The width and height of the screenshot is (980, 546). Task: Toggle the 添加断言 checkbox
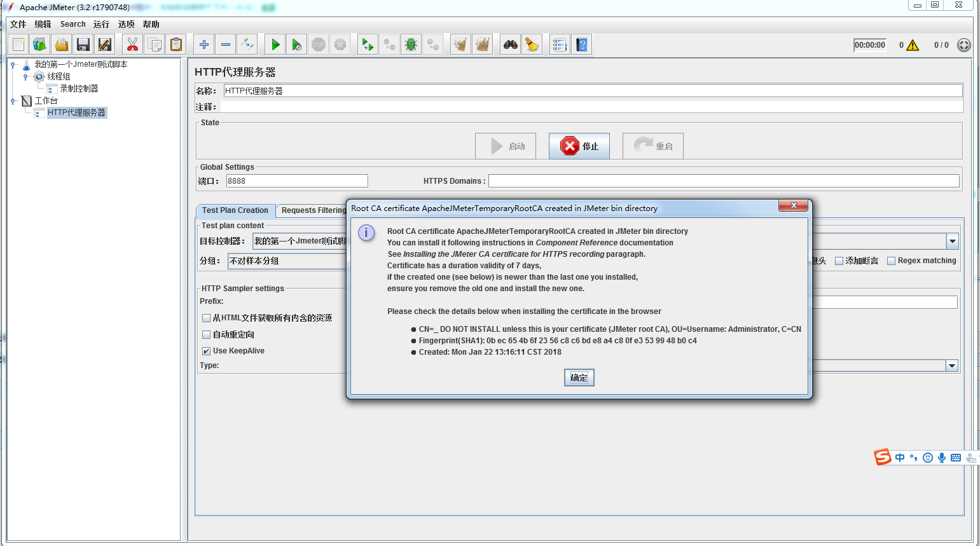839,261
